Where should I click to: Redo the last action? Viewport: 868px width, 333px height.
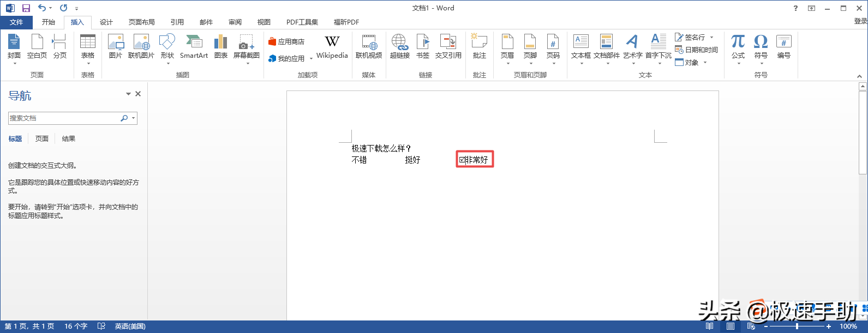point(64,8)
